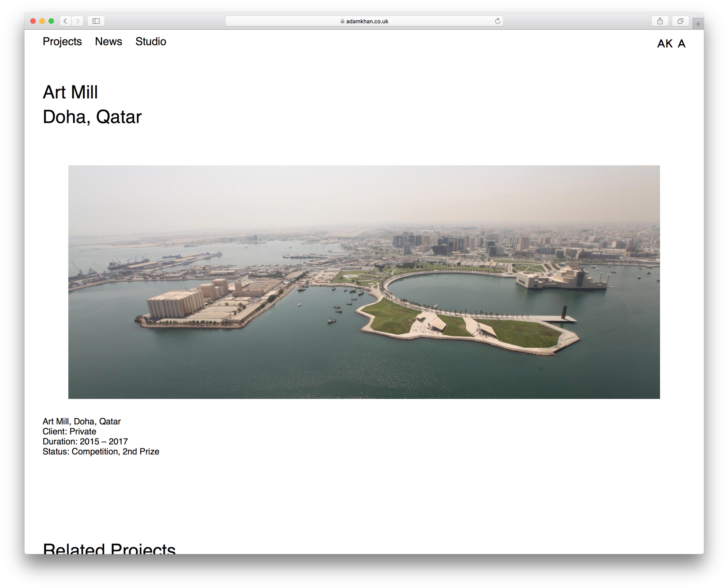Close the window with red button
Screen dimensions: 728x588
point(33,21)
